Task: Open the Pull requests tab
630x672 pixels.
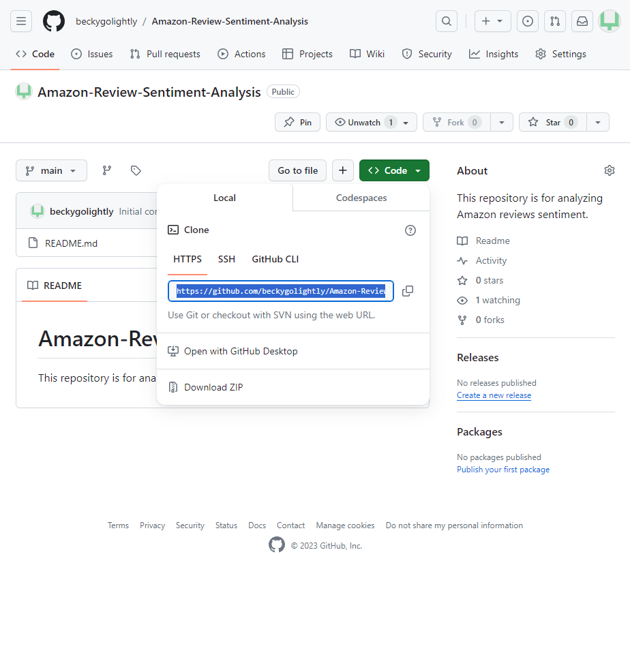Action: (x=165, y=54)
